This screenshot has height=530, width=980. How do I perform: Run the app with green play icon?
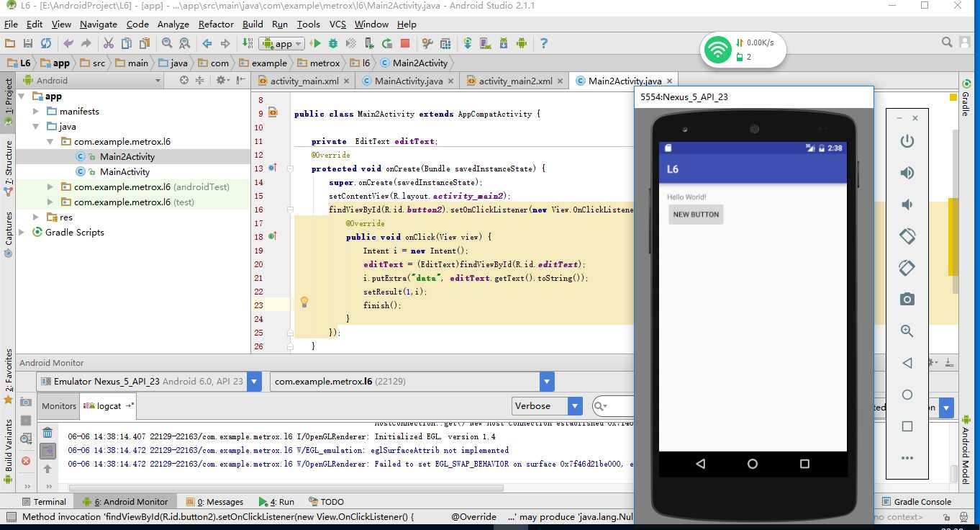(315, 43)
